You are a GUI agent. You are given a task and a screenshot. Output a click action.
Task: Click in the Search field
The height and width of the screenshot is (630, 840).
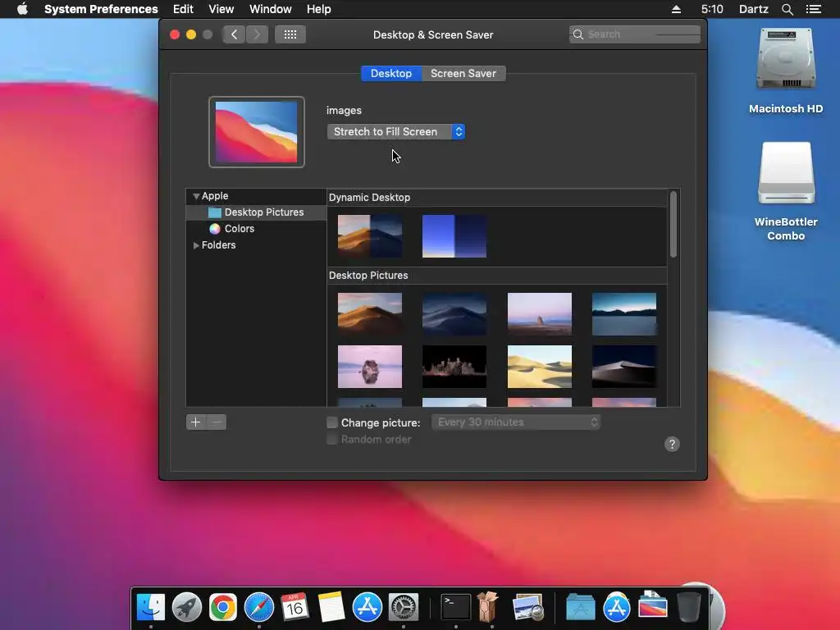(635, 34)
